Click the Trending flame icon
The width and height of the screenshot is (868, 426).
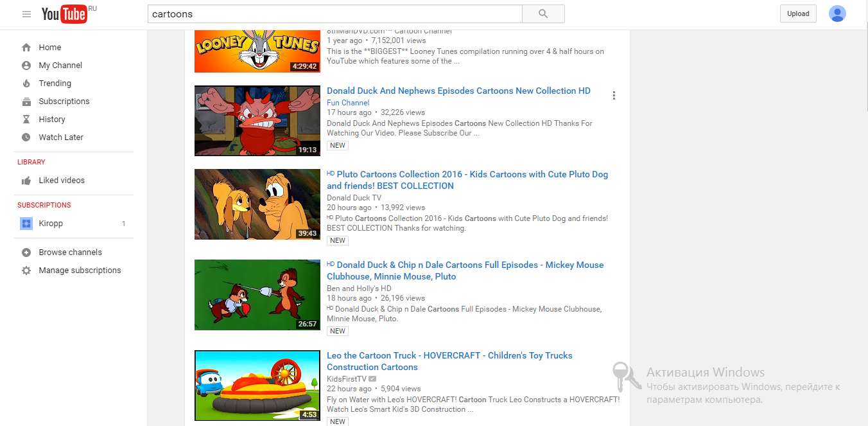coord(26,84)
